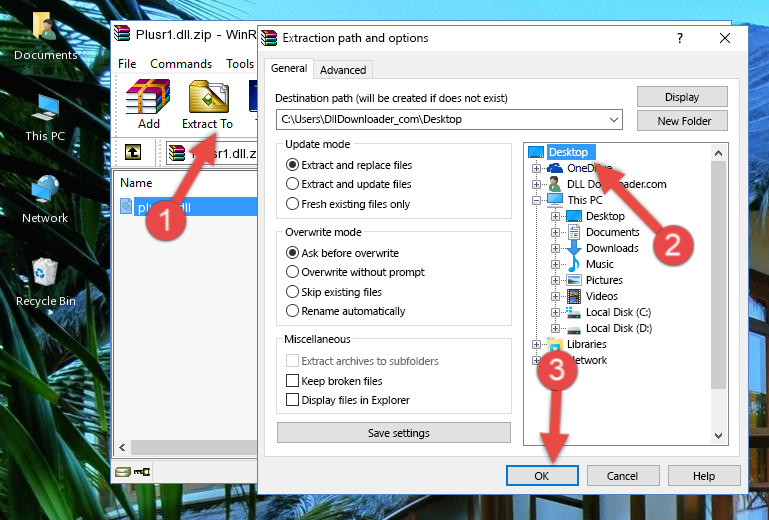This screenshot has height=520, width=769.
Task: Select Videos folder in tree
Action: pyautogui.click(x=601, y=296)
